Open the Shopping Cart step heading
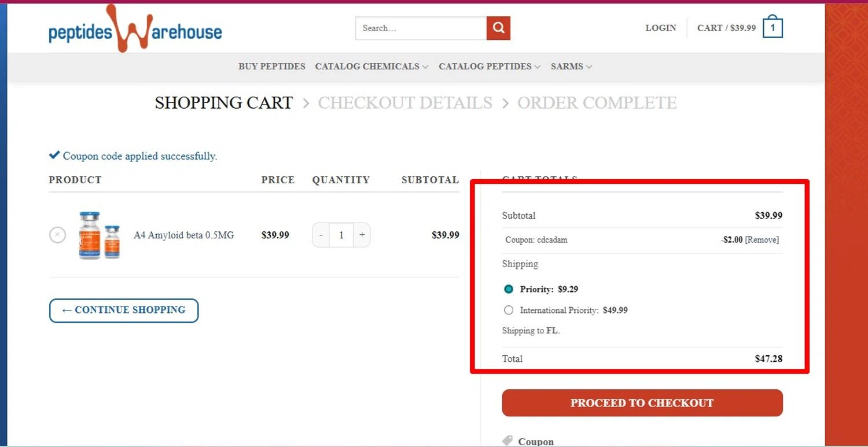This screenshot has height=447, width=868. tap(224, 103)
